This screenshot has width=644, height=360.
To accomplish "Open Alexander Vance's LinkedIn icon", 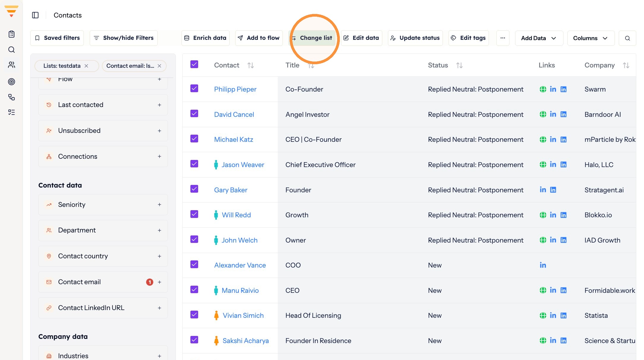I will point(543,265).
